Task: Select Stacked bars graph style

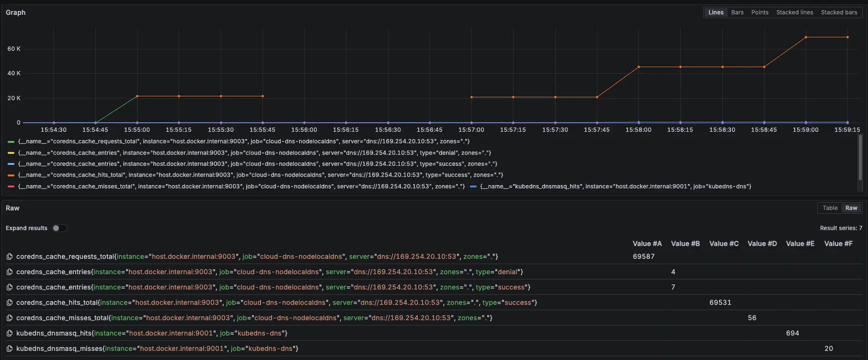Action: tap(839, 12)
